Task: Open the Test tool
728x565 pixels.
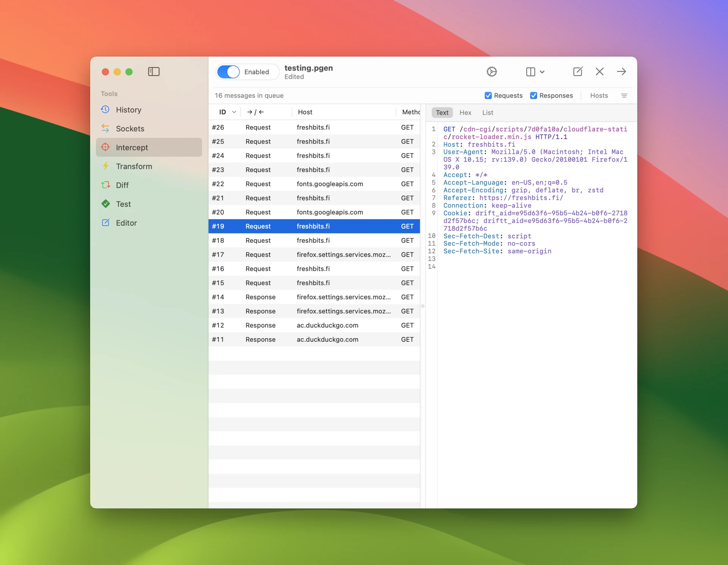Action: [123, 204]
